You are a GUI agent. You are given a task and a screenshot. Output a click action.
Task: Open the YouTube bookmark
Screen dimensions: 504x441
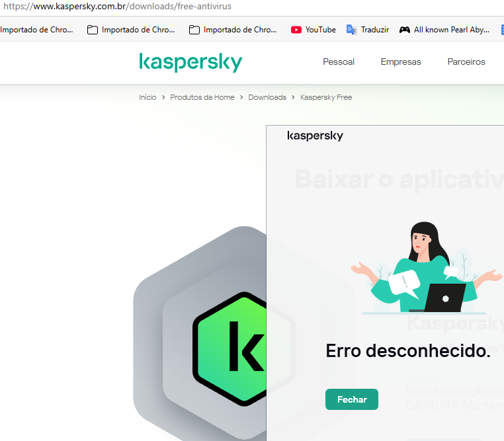(x=314, y=30)
